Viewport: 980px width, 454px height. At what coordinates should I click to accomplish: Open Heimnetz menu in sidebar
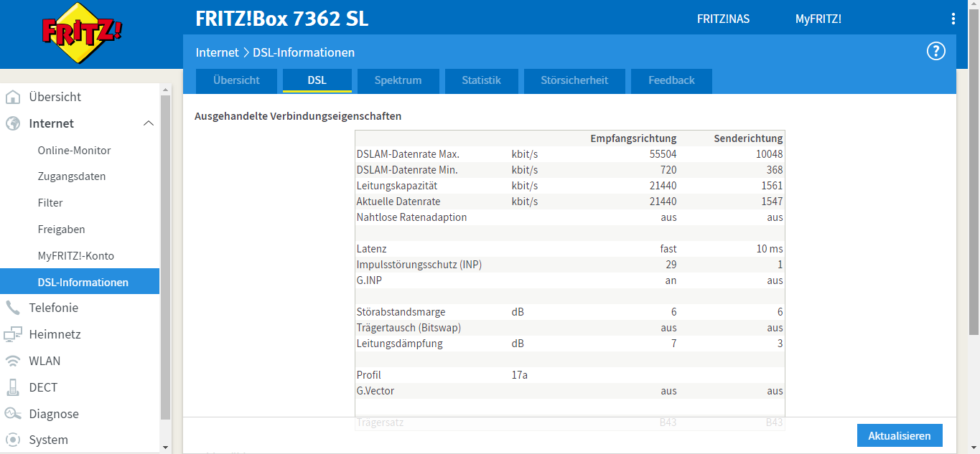click(55, 334)
